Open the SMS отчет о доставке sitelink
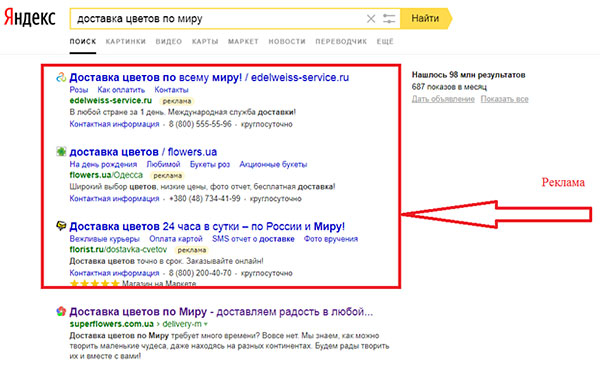Image resolution: width=600 pixels, height=366 pixels. coord(253,239)
